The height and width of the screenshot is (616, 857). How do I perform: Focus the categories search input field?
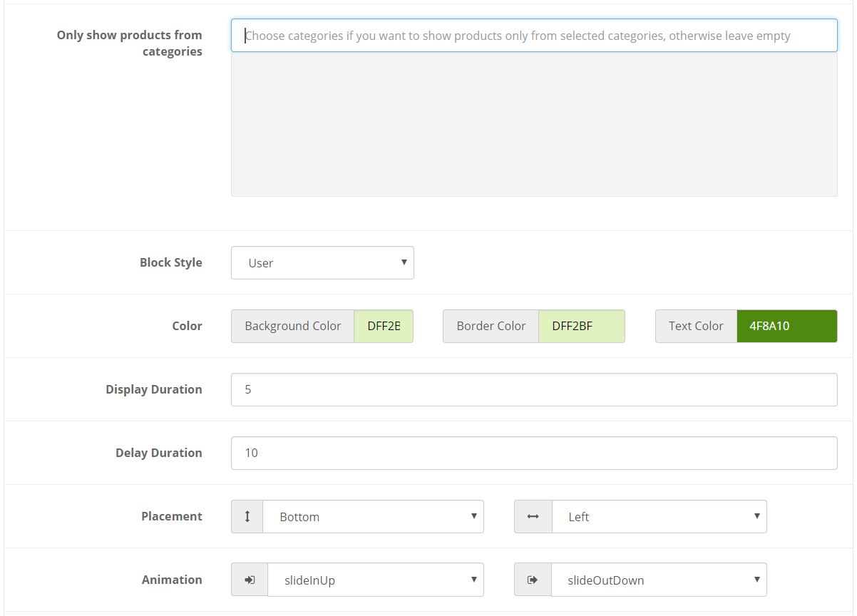(x=534, y=35)
